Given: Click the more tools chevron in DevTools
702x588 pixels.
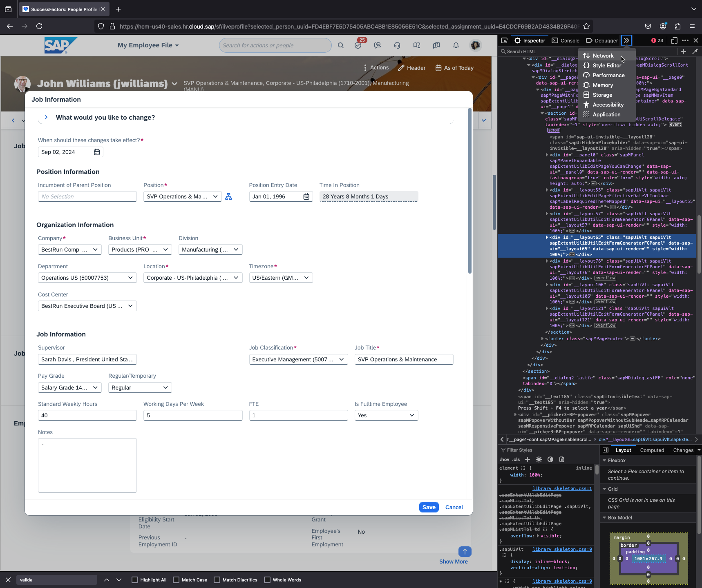Looking at the screenshot, I should [x=626, y=40].
